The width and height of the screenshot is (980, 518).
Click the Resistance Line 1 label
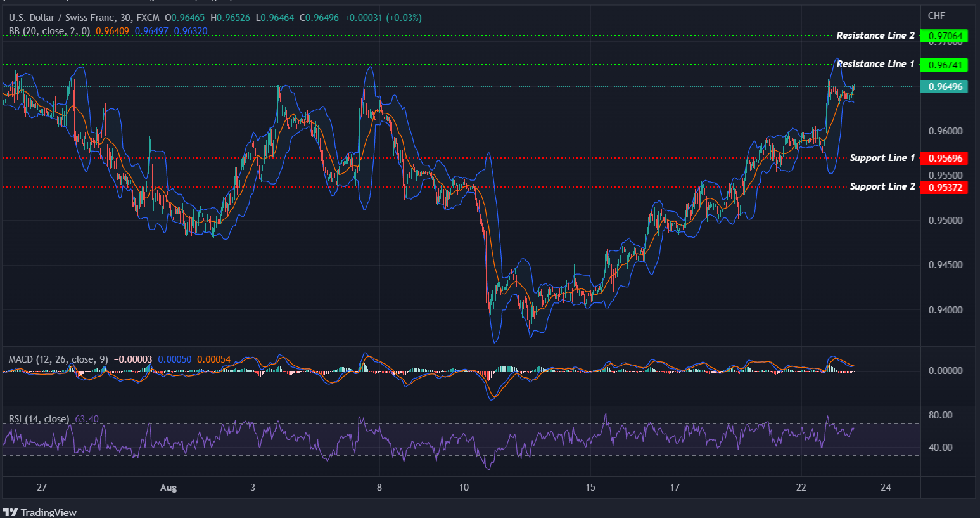876,63
